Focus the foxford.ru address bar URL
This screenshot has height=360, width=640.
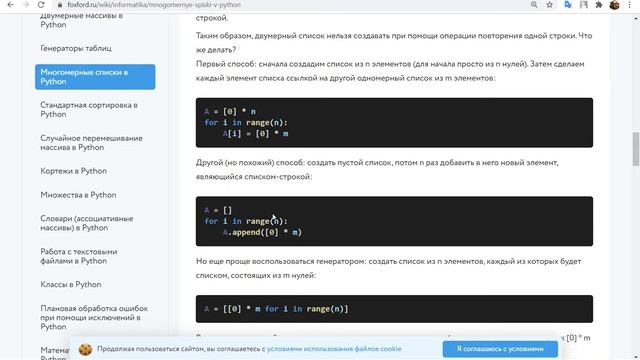pyautogui.click(x=154, y=5)
